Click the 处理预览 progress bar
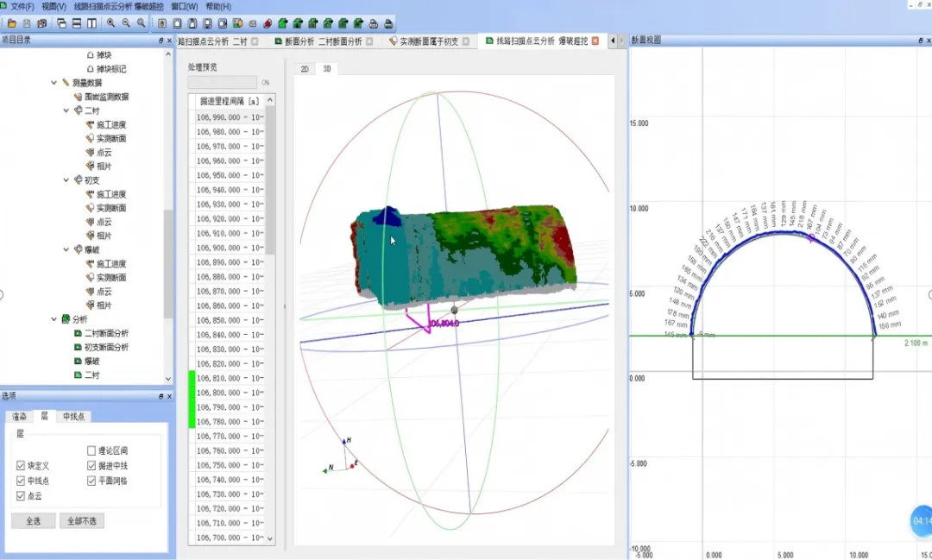 (x=223, y=82)
